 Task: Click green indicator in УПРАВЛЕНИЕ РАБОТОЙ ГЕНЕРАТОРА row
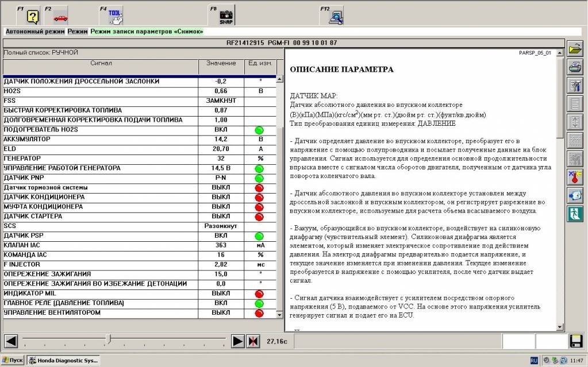pos(259,169)
